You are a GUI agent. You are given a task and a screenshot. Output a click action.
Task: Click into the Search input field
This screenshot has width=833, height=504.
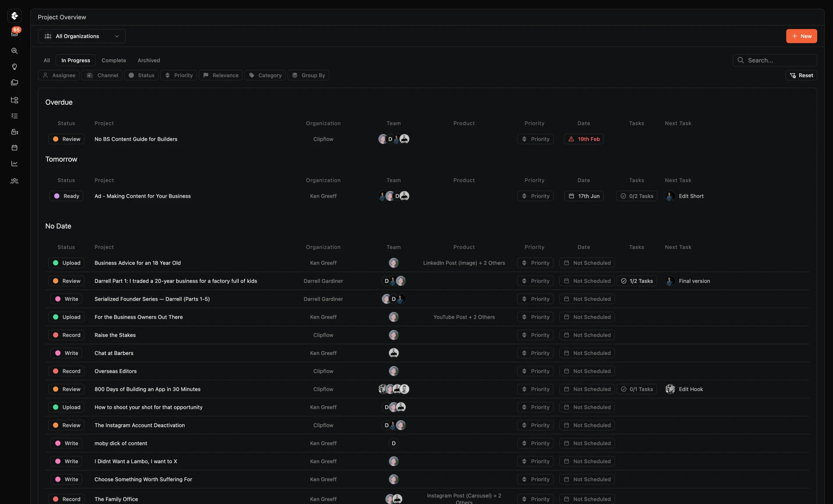(775, 60)
